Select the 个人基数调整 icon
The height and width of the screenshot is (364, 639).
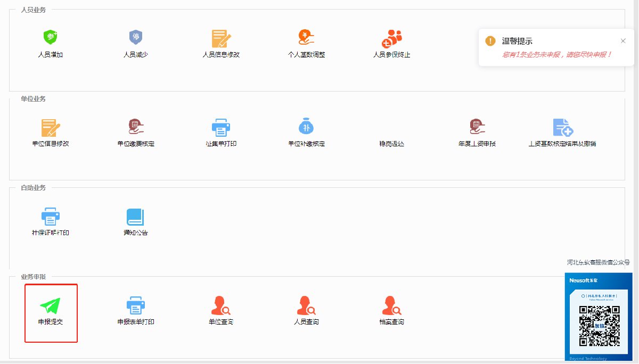[306, 38]
